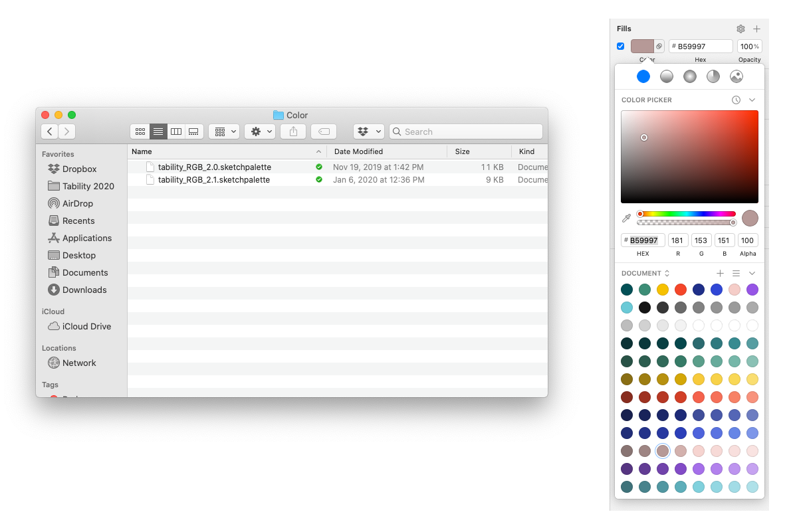Image resolution: width=793 pixels, height=532 pixels.
Task: Pick a color with the eyedropper
Action: (627, 219)
